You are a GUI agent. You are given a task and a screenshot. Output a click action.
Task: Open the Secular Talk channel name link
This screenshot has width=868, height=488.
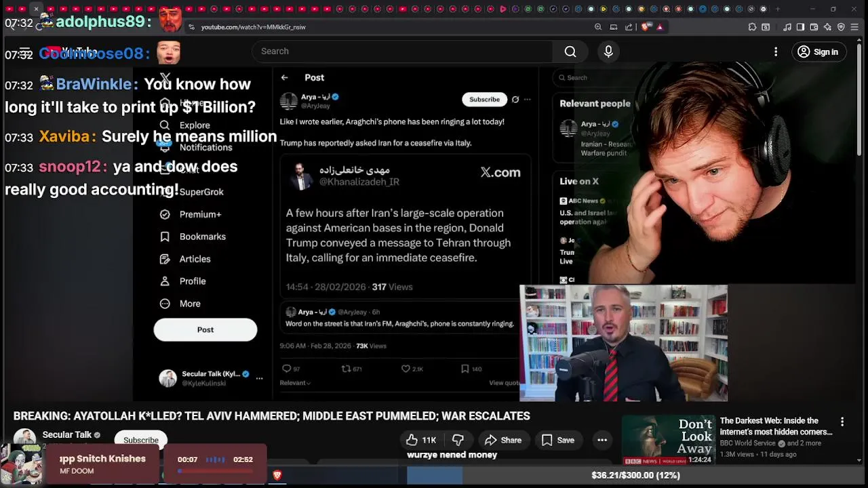click(67, 434)
